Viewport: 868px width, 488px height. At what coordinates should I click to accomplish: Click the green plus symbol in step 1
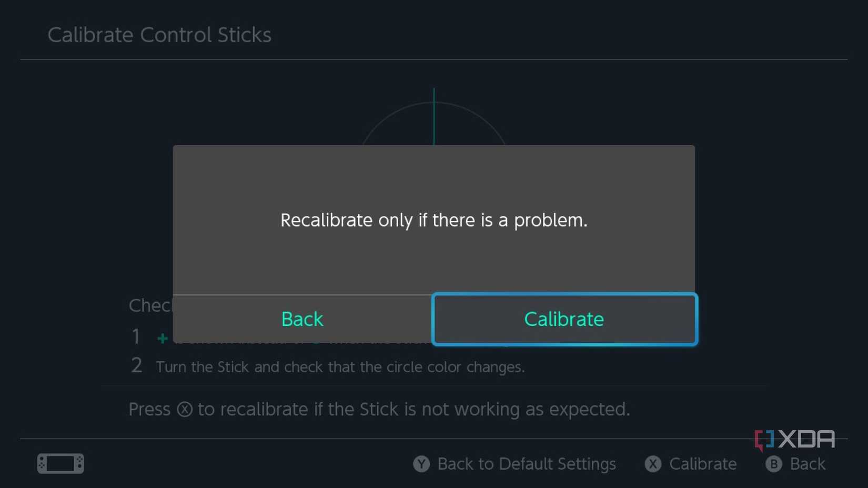[x=162, y=339]
